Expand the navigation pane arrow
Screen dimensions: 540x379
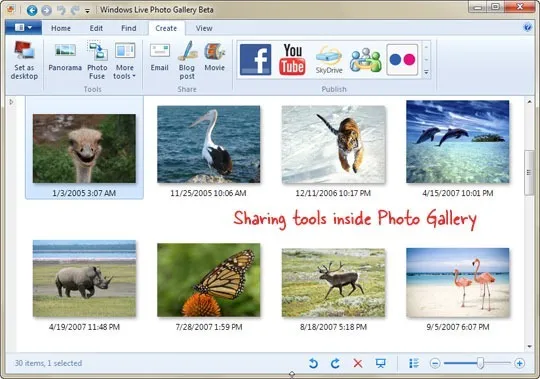(x=11, y=102)
